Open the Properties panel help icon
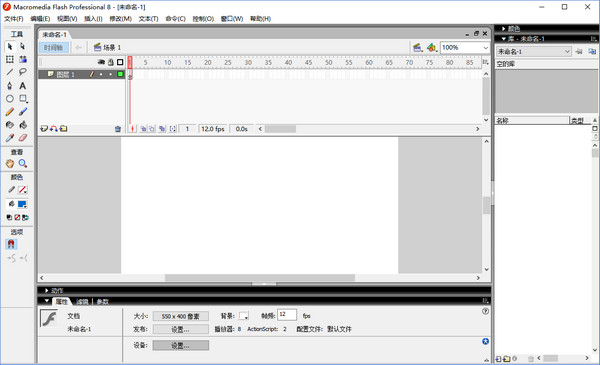This screenshot has width=600, height=365. click(x=485, y=311)
